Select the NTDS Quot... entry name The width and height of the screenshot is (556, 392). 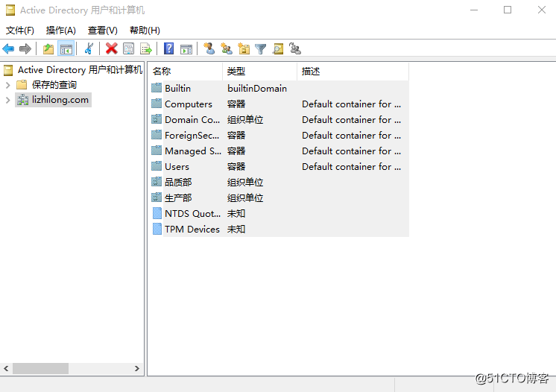(x=192, y=213)
